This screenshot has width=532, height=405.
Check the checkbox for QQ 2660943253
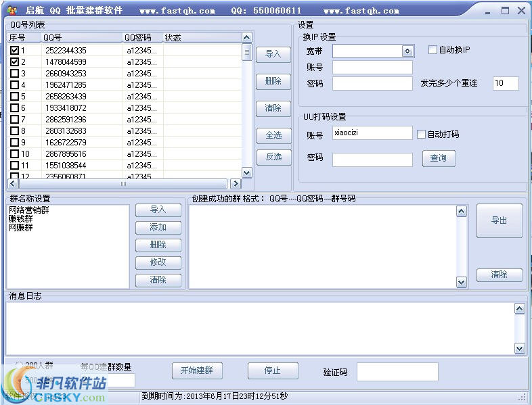[14, 74]
